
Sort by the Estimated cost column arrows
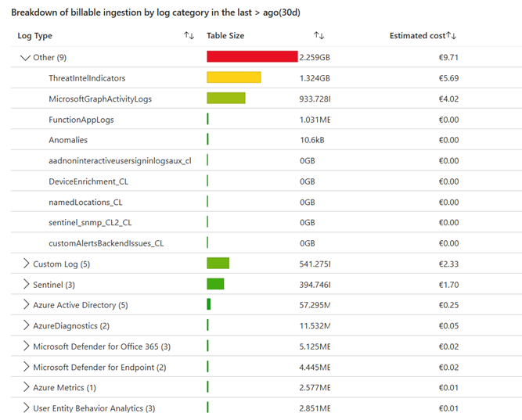coord(452,35)
